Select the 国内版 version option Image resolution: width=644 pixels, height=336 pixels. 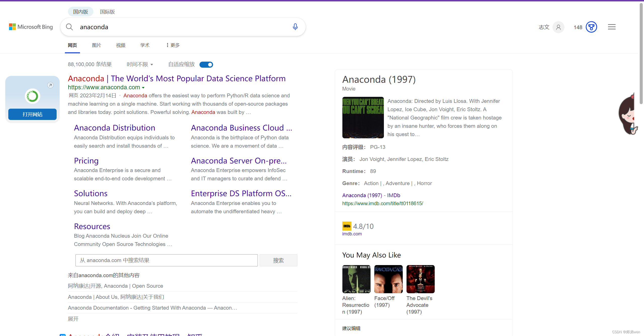point(80,12)
